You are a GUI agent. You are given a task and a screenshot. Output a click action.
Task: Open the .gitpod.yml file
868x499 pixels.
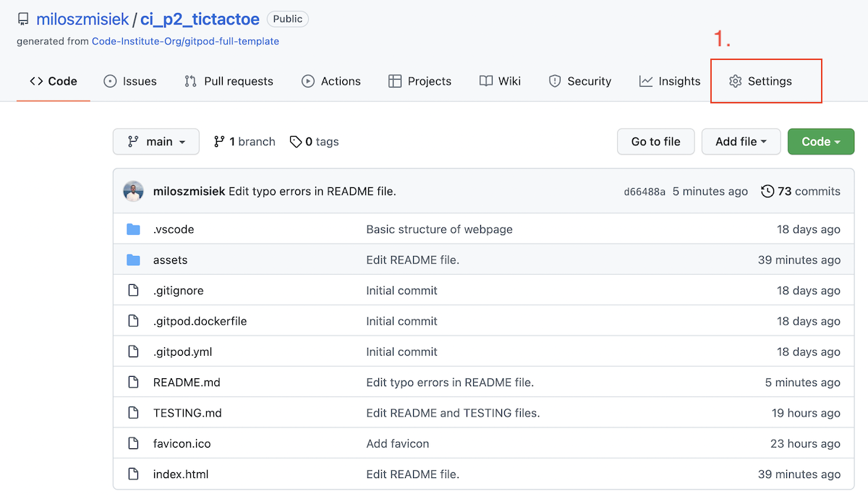coord(182,351)
